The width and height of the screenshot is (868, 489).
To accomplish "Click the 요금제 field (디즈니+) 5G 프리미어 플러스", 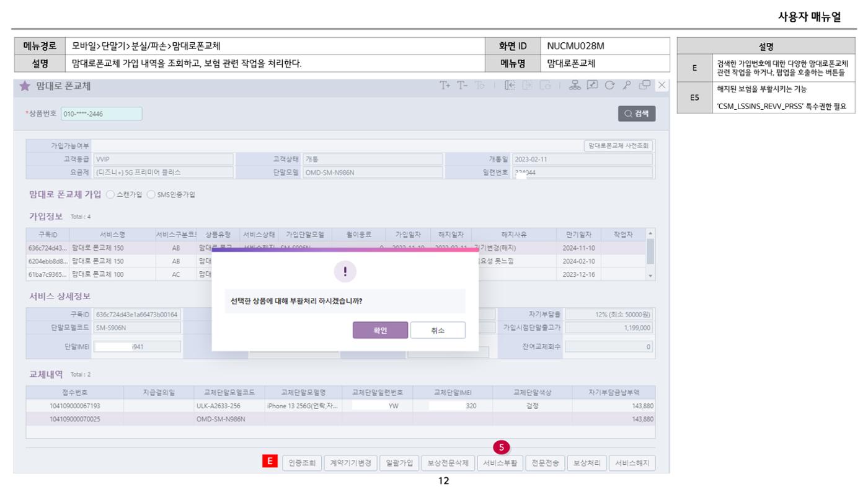I will 164,173.
